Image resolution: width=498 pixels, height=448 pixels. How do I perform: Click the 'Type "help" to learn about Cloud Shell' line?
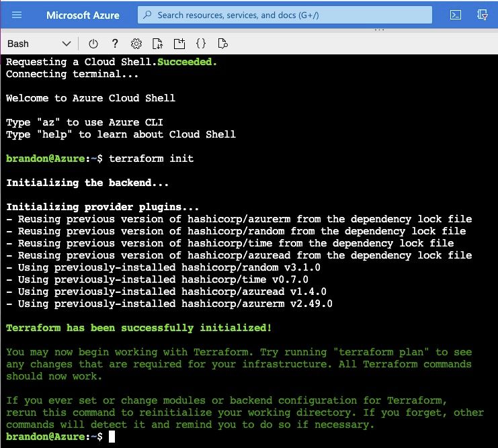point(121,134)
